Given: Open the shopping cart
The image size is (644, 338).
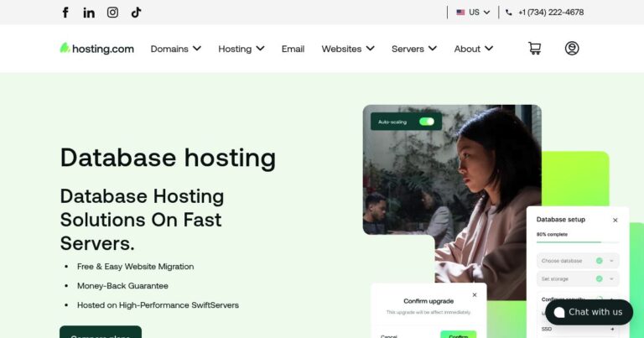Looking at the screenshot, I should tap(534, 49).
